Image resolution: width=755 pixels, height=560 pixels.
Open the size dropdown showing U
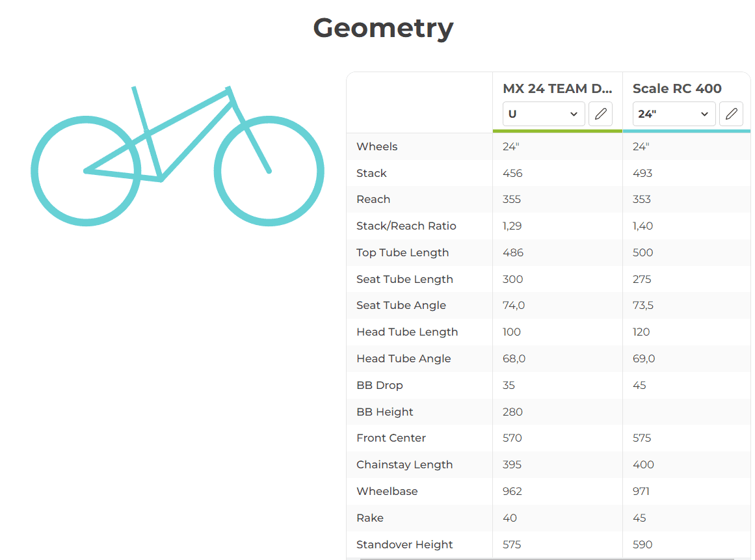543,114
